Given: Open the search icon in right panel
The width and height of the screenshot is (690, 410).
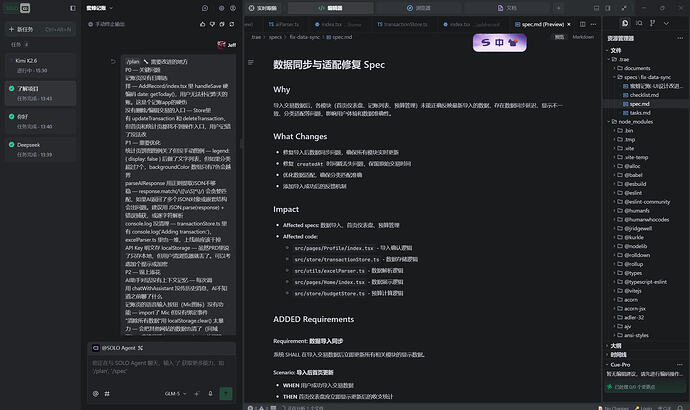Looking at the screenshot, I should (639, 23).
